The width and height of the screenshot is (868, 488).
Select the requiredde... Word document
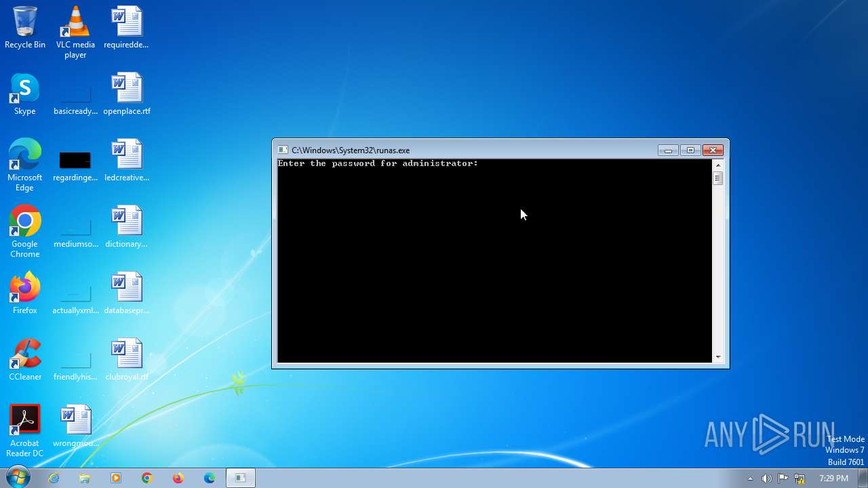coord(127,27)
